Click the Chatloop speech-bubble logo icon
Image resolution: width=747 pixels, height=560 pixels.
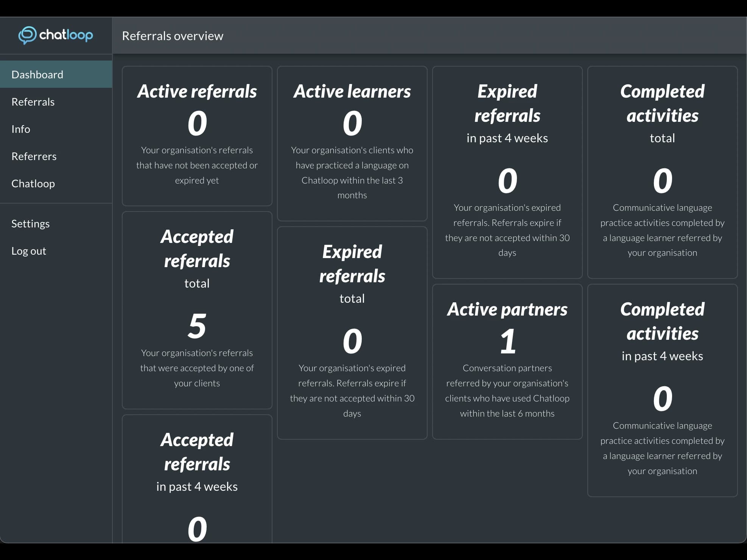coord(27,35)
